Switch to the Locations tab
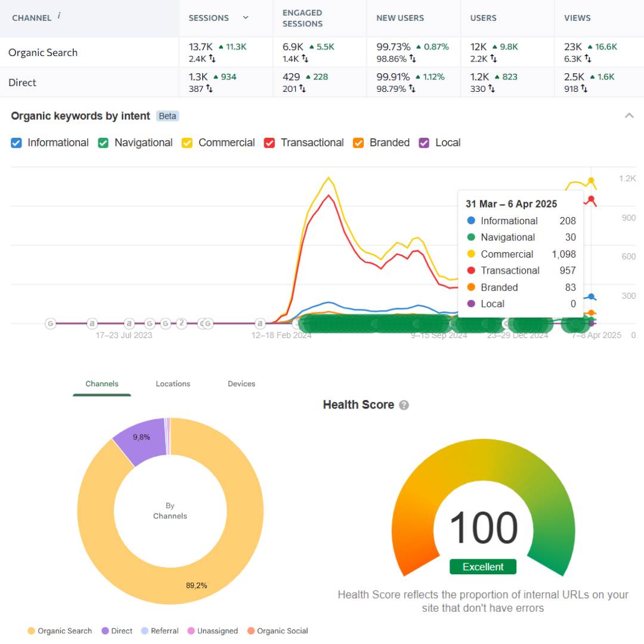644x644 pixels. (x=173, y=383)
